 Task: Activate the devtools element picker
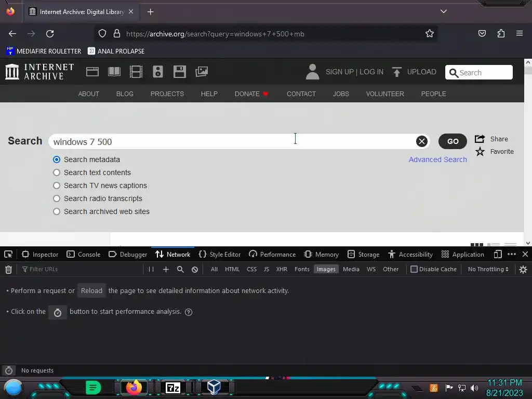[x=8, y=254]
